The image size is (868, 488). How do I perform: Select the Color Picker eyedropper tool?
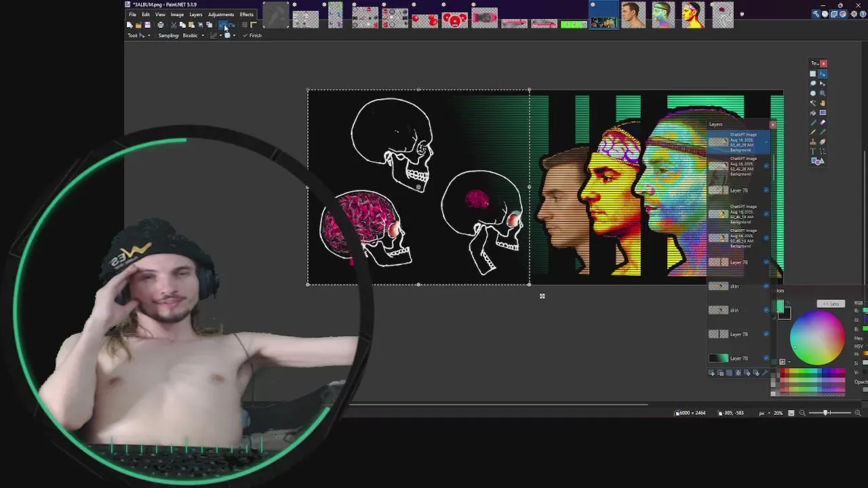coord(823,132)
